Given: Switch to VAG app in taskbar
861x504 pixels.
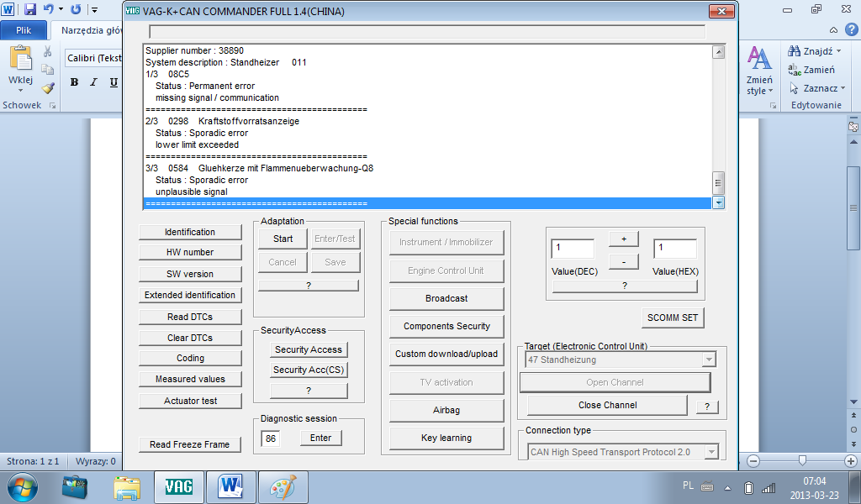Looking at the screenshot, I should (x=178, y=487).
